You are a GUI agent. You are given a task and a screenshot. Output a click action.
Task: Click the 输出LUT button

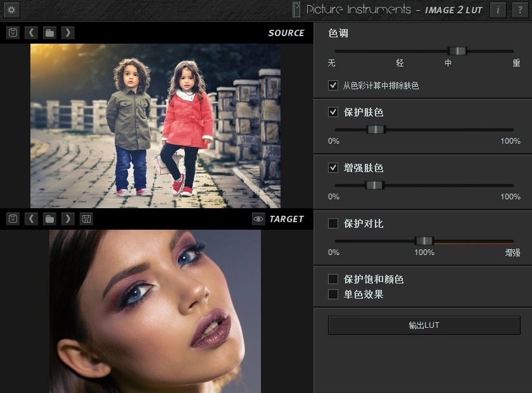click(422, 325)
